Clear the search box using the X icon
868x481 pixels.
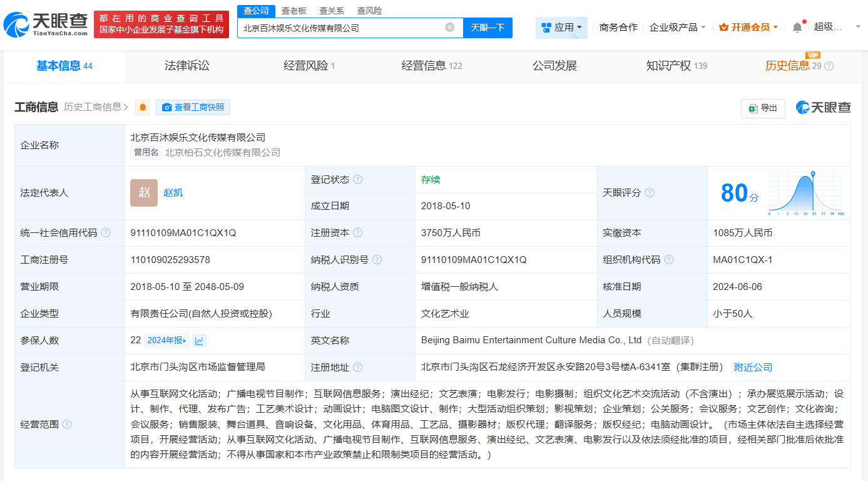[x=448, y=28]
